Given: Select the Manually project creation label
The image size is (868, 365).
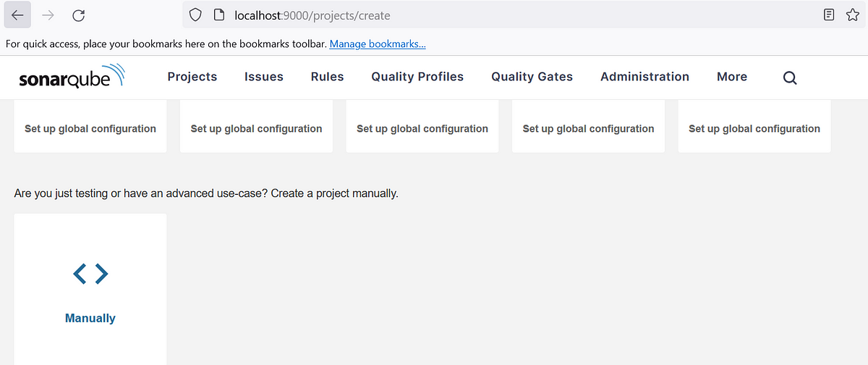Looking at the screenshot, I should [x=90, y=318].
